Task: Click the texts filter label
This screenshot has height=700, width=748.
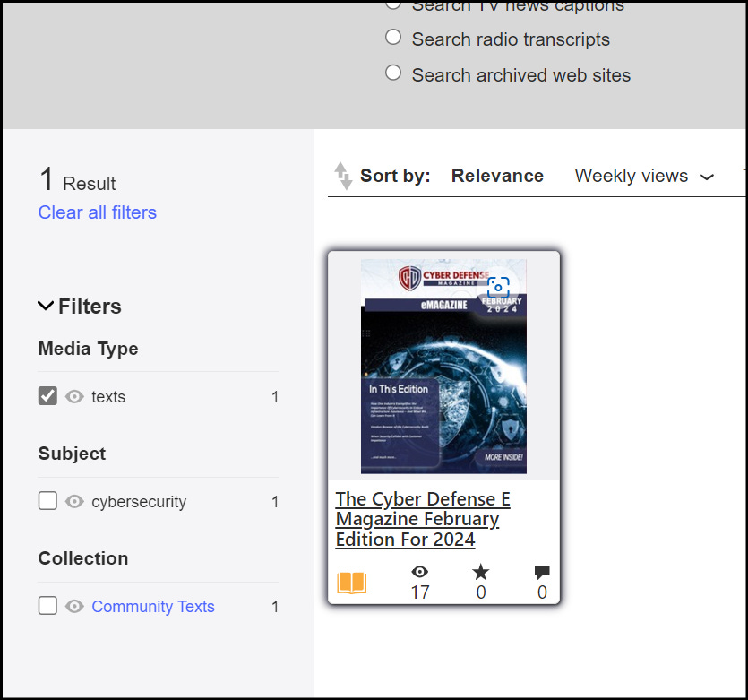Action: coord(108,397)
